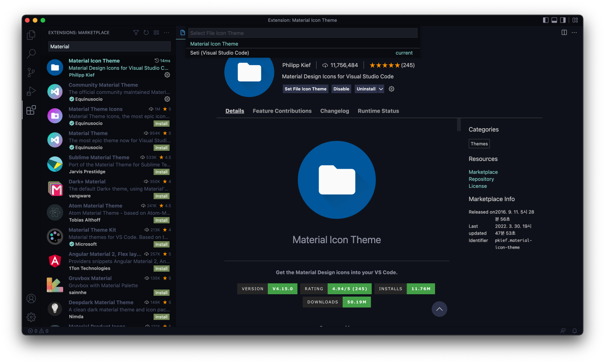Choose Seti (Visual Studio Code) theme option
This screenshot has height=364, width=605.
coord(303,53)
